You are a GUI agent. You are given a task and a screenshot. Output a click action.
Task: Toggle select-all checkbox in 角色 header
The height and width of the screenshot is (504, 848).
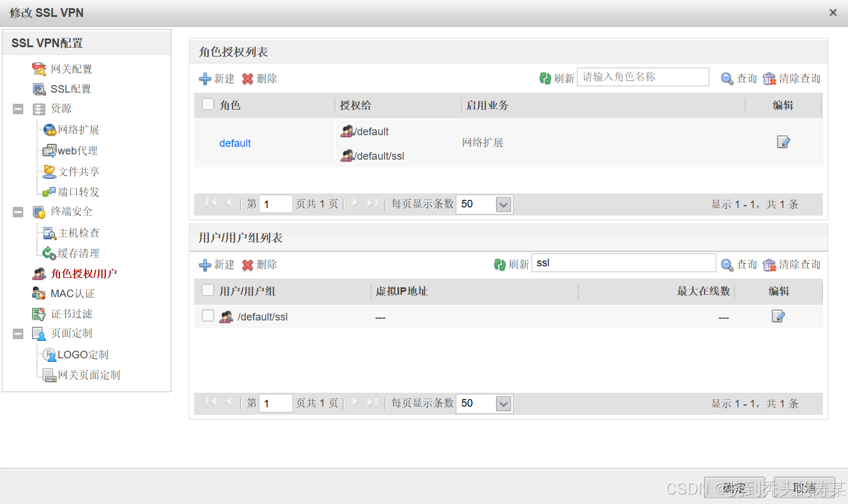click(208, 104)
